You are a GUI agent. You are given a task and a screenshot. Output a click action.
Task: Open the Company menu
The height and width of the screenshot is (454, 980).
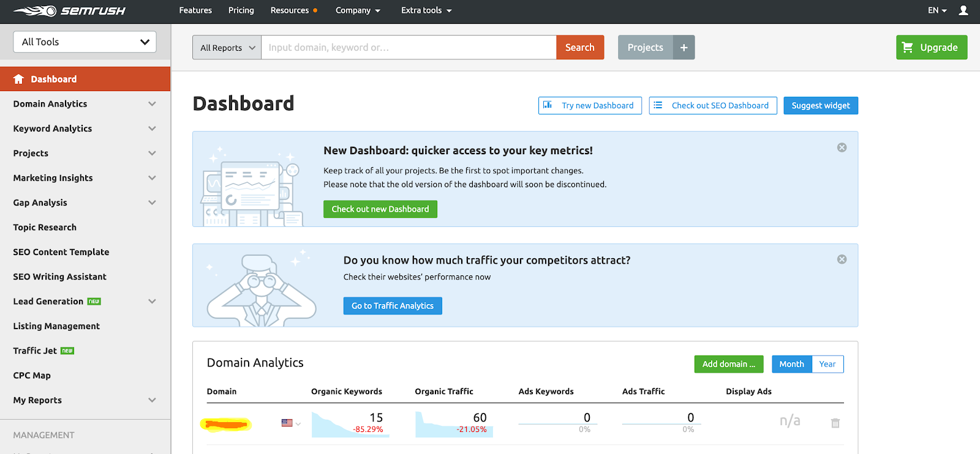[358, 10]
